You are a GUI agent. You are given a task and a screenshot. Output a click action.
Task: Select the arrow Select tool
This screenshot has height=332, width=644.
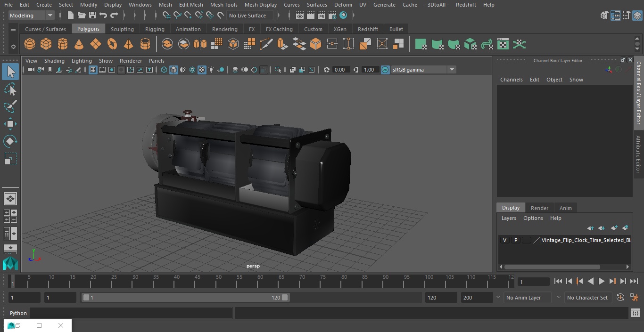point(10,72)
